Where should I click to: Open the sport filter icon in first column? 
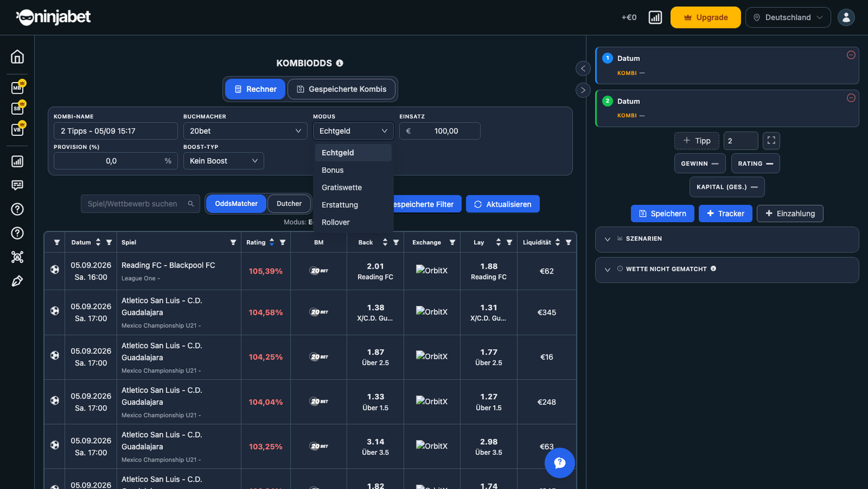[x=57, y=243]
